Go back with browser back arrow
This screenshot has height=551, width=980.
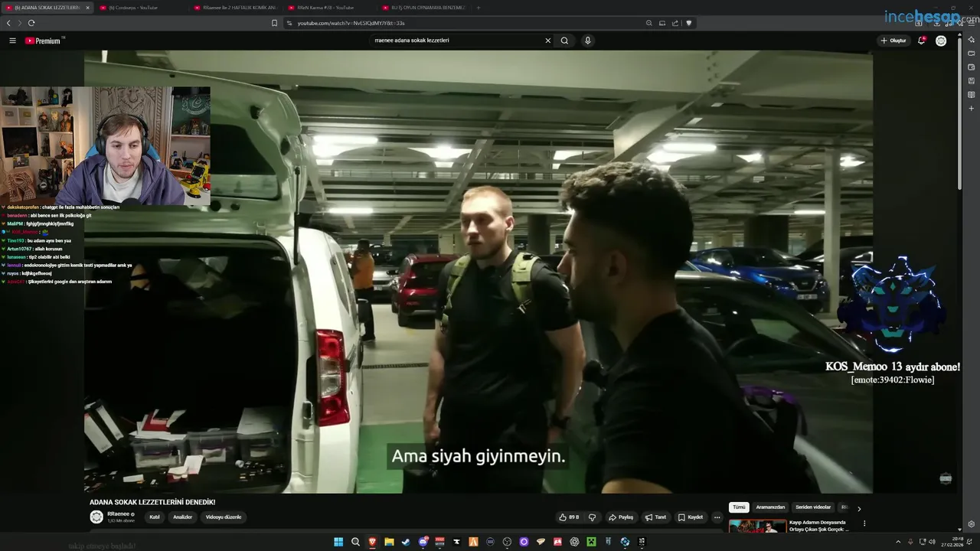(8, 23)
